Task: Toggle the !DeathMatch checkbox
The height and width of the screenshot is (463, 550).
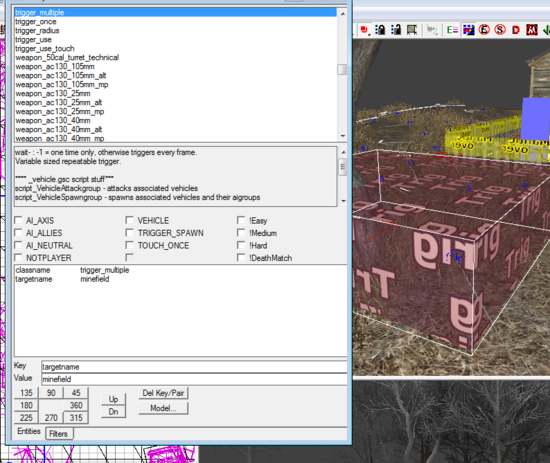Action: coord(241,258)
